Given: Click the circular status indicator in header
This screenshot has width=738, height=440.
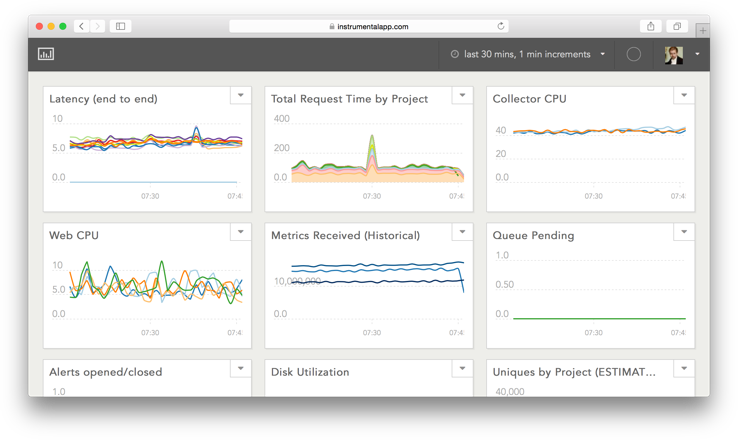Looking at the screenshot, I should (x=634, y=54).
